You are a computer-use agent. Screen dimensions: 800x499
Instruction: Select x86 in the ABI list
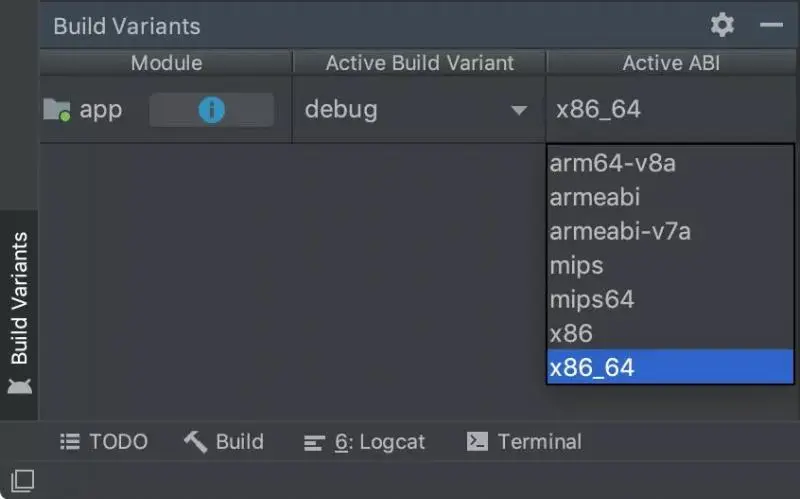point(571,333)
